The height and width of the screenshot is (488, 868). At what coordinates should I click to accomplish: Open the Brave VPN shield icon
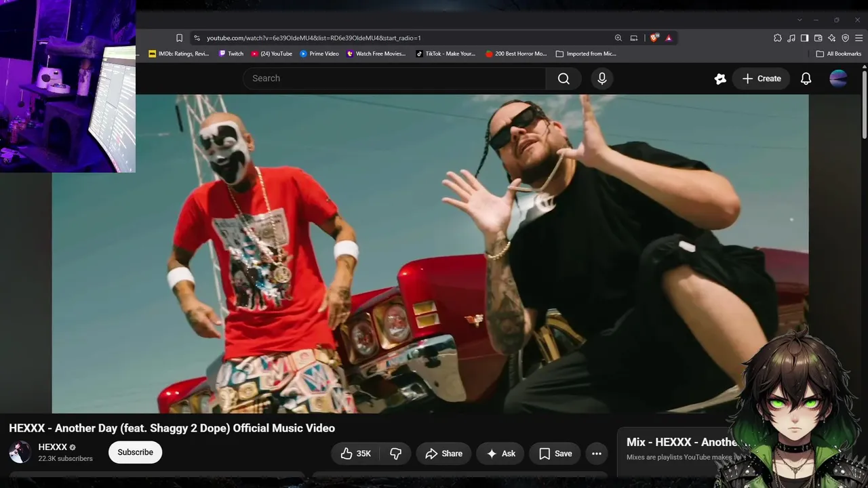click(x=846, y=38)
